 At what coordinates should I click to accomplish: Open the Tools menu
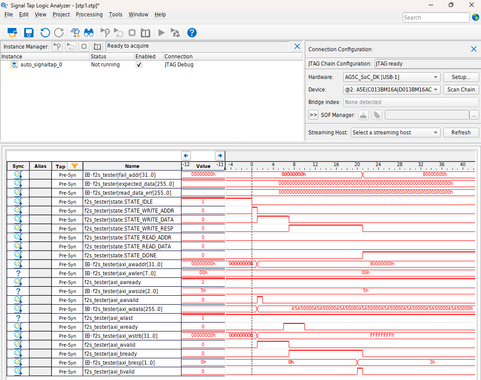tap(116, 14)
